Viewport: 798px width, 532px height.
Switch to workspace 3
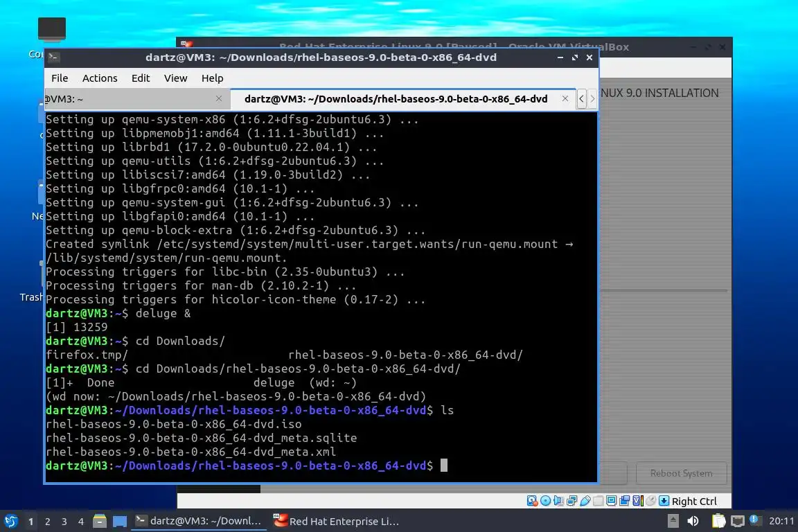(x=64, y=522)
